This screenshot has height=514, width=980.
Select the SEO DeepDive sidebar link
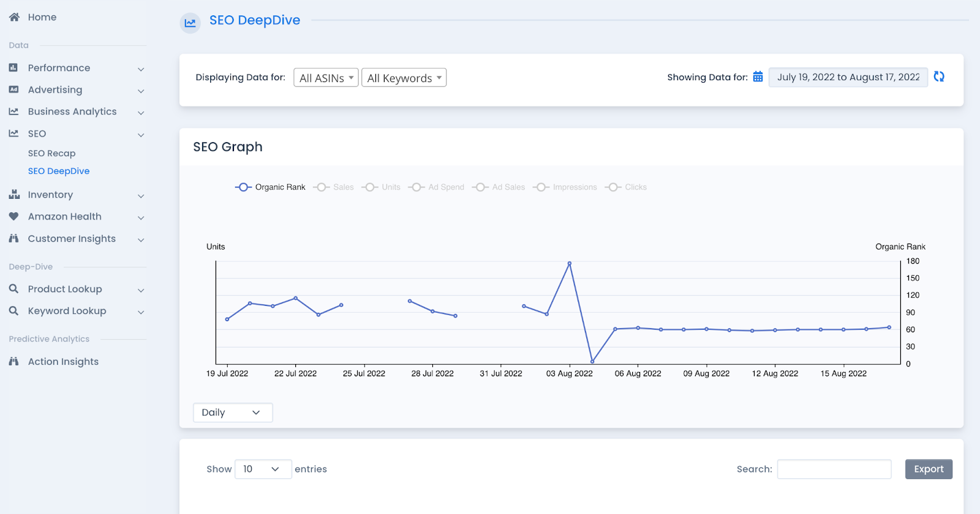click(x=59, y=171)
